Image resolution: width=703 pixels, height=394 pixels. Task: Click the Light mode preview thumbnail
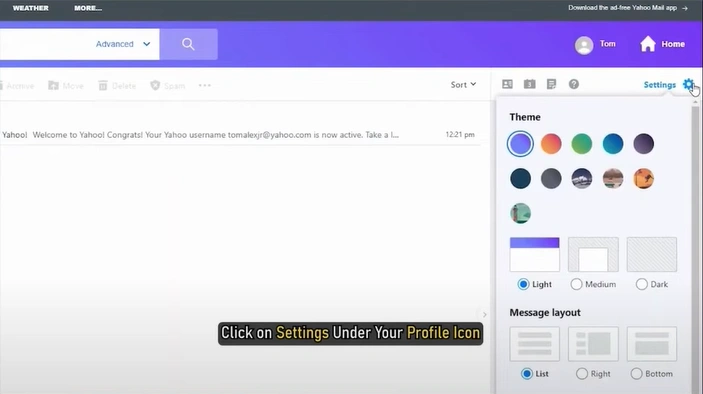pos(534,255)
